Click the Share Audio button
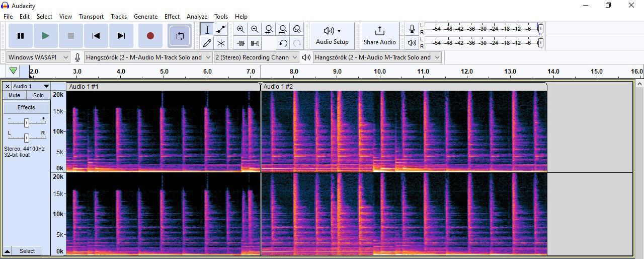The width and height of the screenshot is (644, 259). coord(380,36)
